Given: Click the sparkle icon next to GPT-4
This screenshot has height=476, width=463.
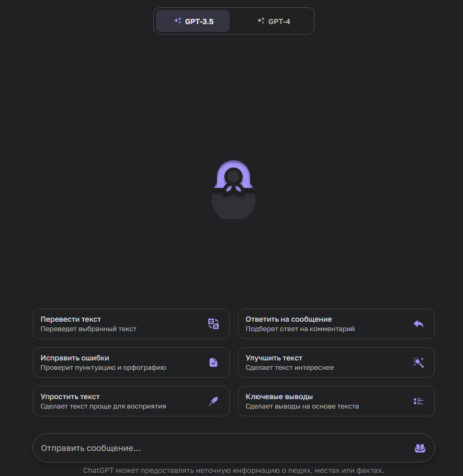Looking at the screenshot, I should pyautogui.click(x=261, y=20).
